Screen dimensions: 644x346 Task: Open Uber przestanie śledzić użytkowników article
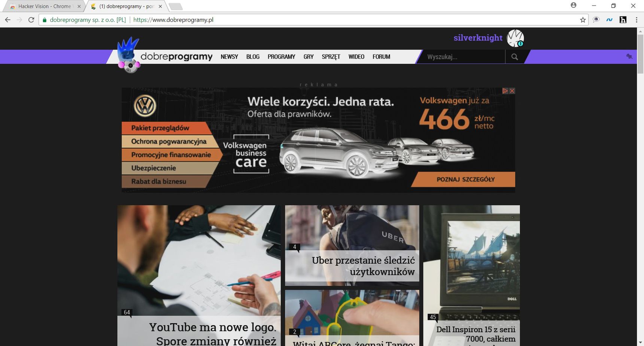click(363, 266)
